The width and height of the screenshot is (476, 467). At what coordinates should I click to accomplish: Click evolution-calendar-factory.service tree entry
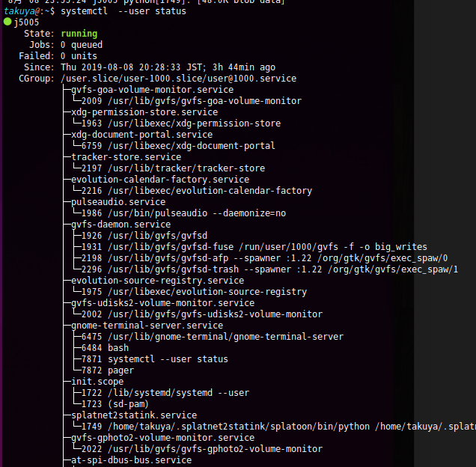click(x=160, y=180)
